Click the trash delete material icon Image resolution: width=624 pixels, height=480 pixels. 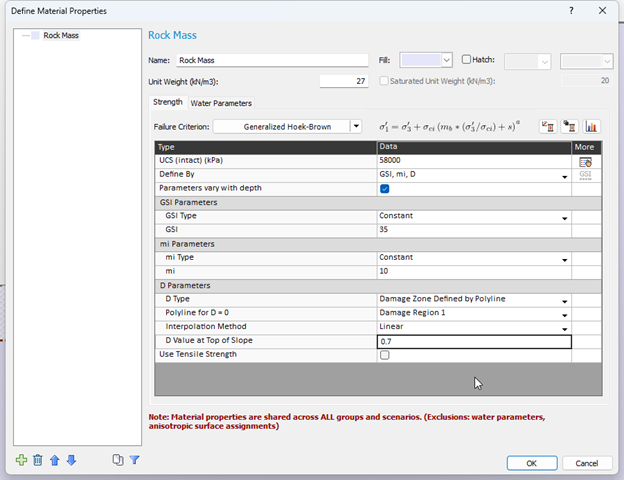(38, 460)
